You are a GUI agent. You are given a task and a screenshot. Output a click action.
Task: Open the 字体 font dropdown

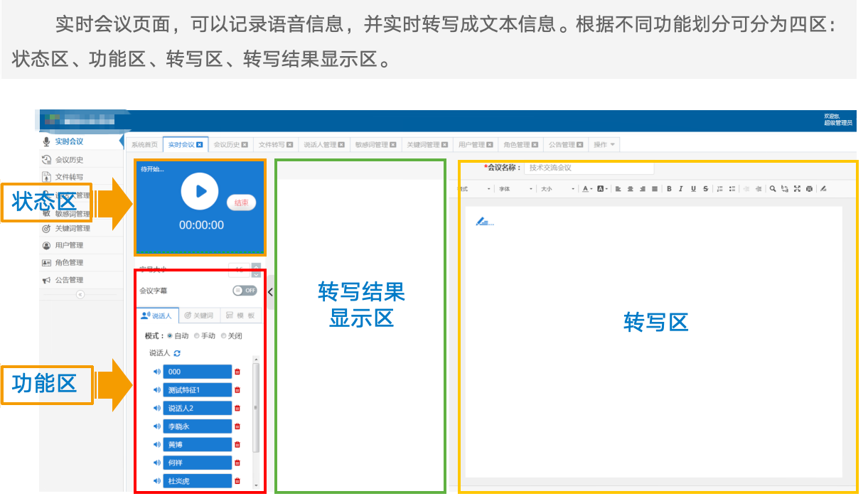coord(510,189)
